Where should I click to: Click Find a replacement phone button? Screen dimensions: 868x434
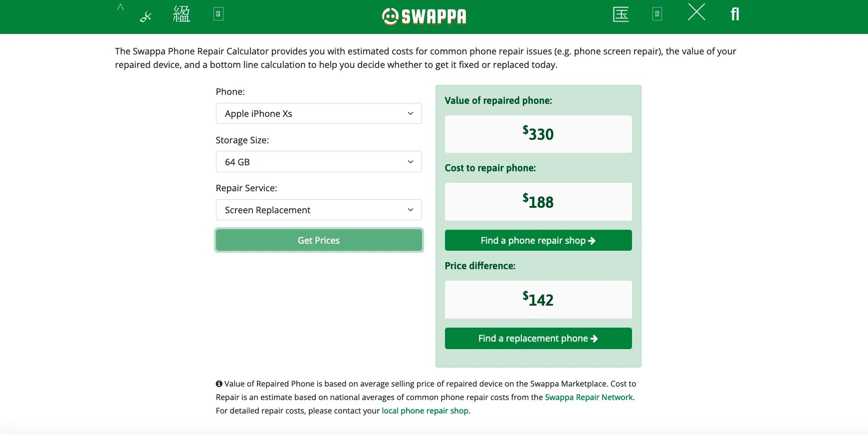538,338
